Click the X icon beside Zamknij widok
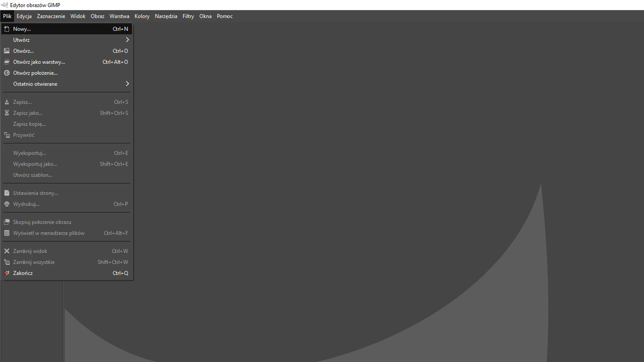The width and height of the screenshot is (644, 362). [x=7, y=251]
